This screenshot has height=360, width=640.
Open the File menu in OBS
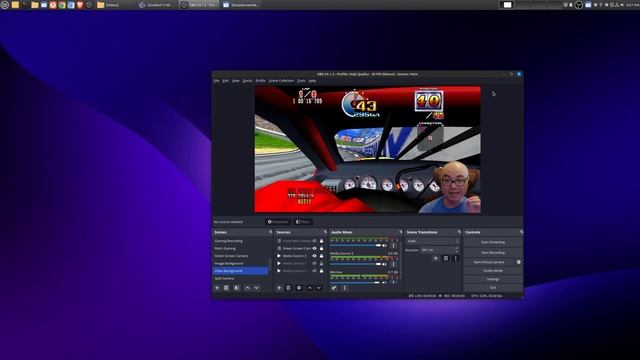[x=217, y=81]
